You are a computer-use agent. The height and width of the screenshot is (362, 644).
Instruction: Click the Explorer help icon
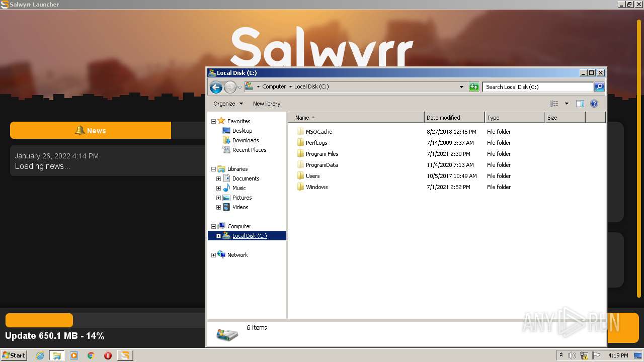click(594, 104)
